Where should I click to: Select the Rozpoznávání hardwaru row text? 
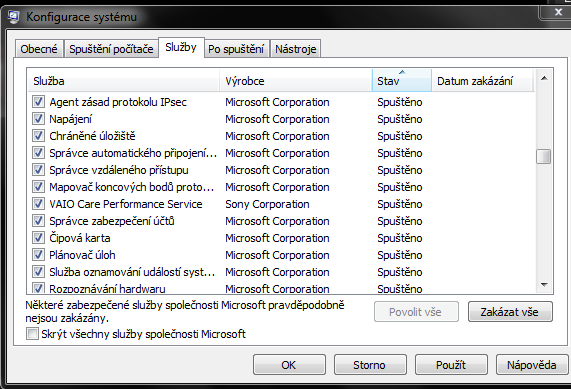(107, 289)
